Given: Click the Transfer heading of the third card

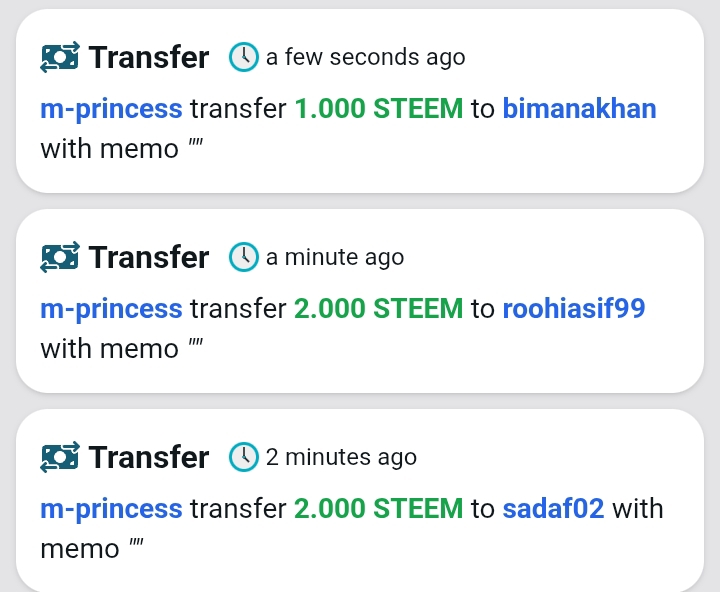Looking at the screenshot, I should 149,457.
